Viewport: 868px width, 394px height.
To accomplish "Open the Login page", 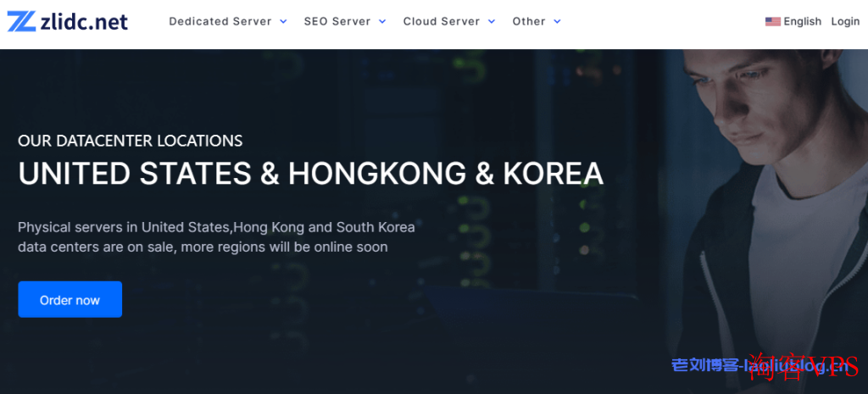I will 845,21.
